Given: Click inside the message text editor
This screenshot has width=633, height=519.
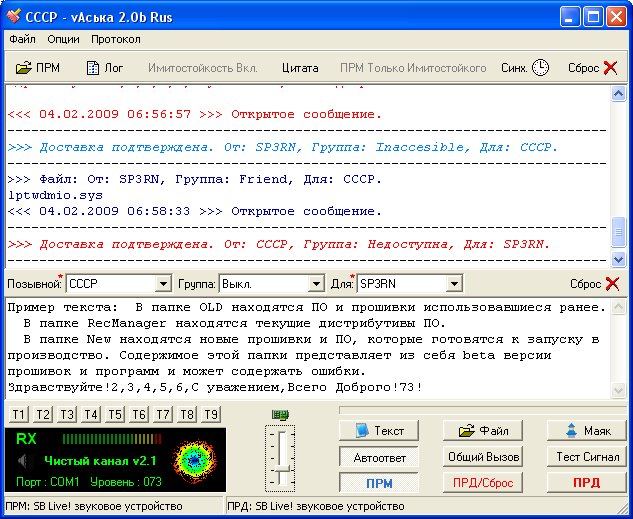Looking at the screenshot, I should (308, 348).
